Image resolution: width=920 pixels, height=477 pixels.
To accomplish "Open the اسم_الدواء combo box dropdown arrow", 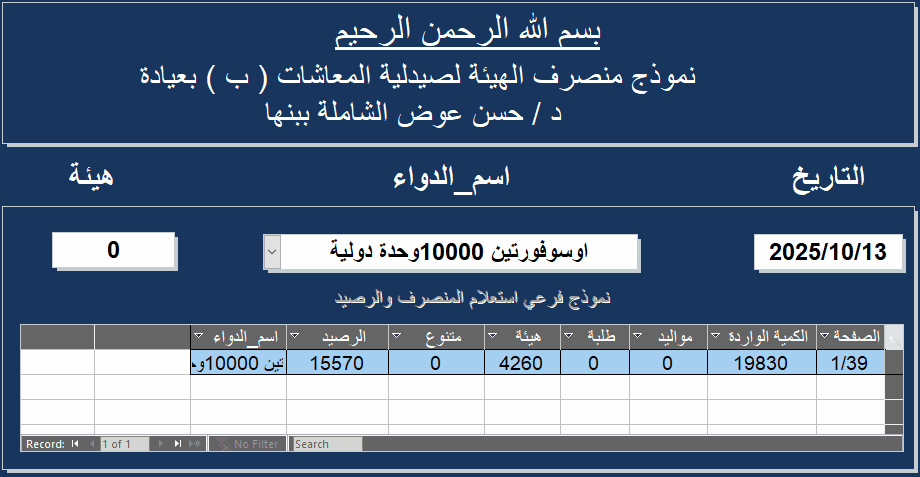I will [271, 253].
